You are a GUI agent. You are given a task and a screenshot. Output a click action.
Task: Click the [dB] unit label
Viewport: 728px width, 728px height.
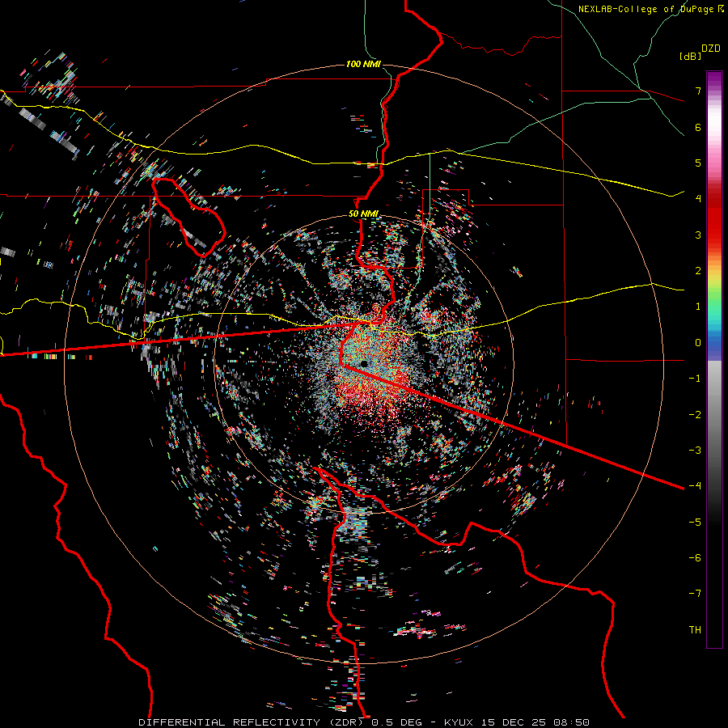(691, 56)
